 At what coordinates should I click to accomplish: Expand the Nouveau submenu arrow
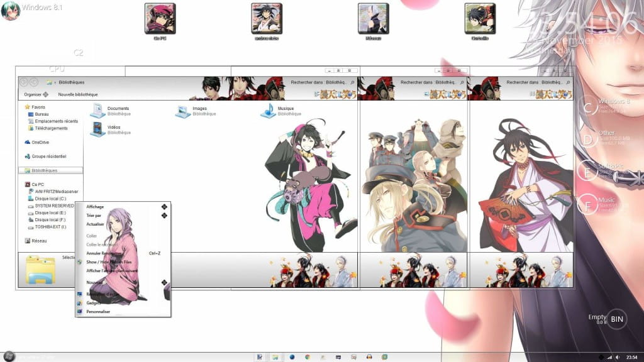point(164,283)
